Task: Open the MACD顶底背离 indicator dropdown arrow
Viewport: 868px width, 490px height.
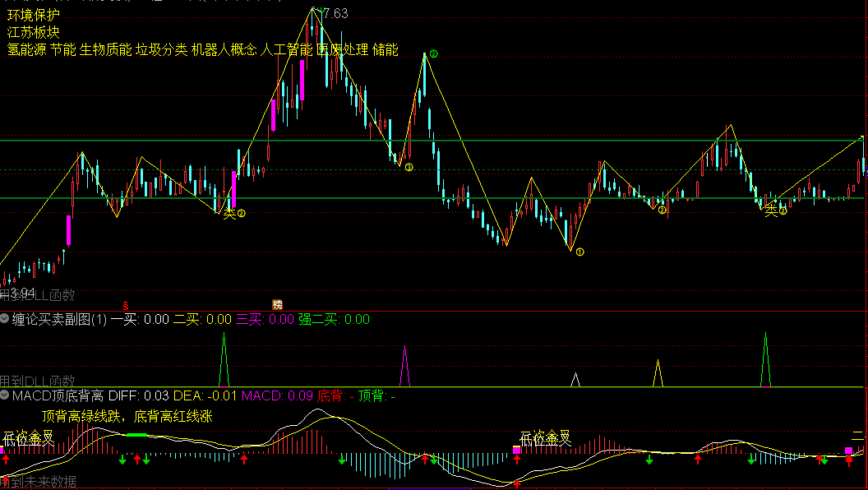Action: (4, 395)
